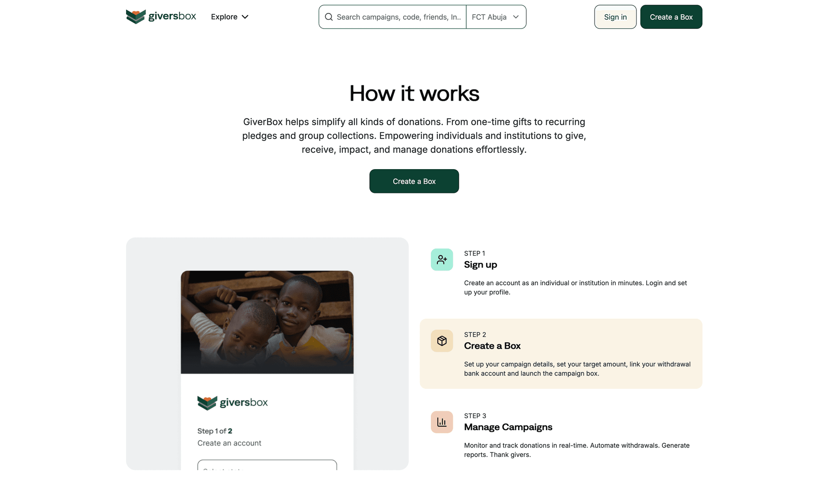This screenshot has width=829, height=504.
Task: Click the header Create a Box button
Action: [671, 17]
